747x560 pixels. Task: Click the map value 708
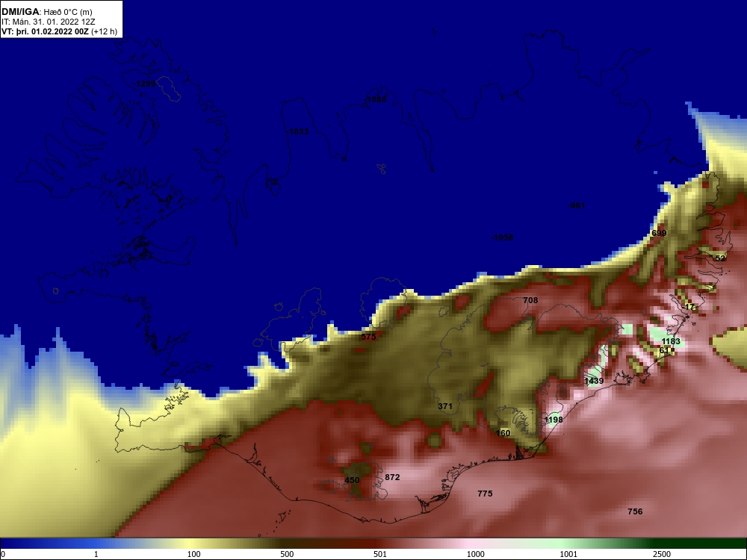tap(530, 300)
